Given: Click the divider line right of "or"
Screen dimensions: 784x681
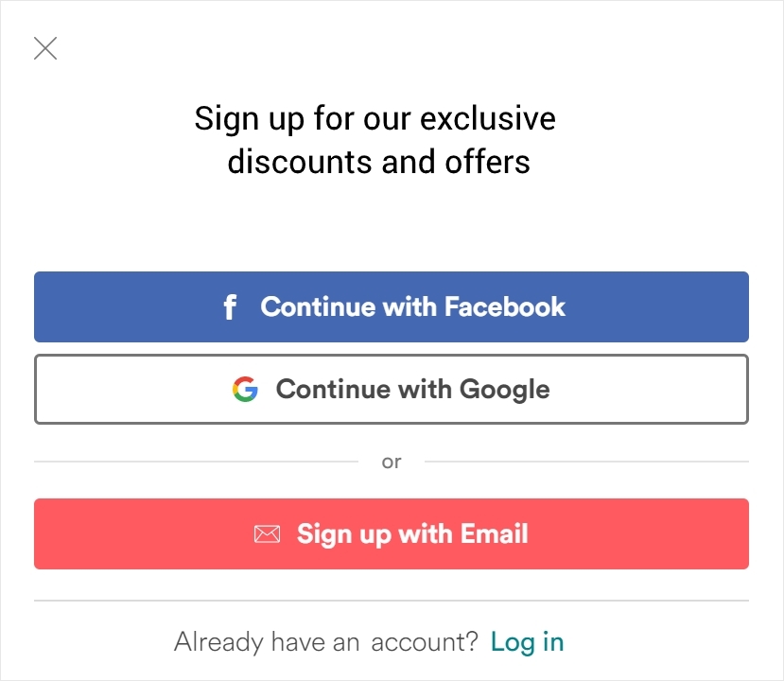Looking at the screenshot, I should tap(587, 462).
